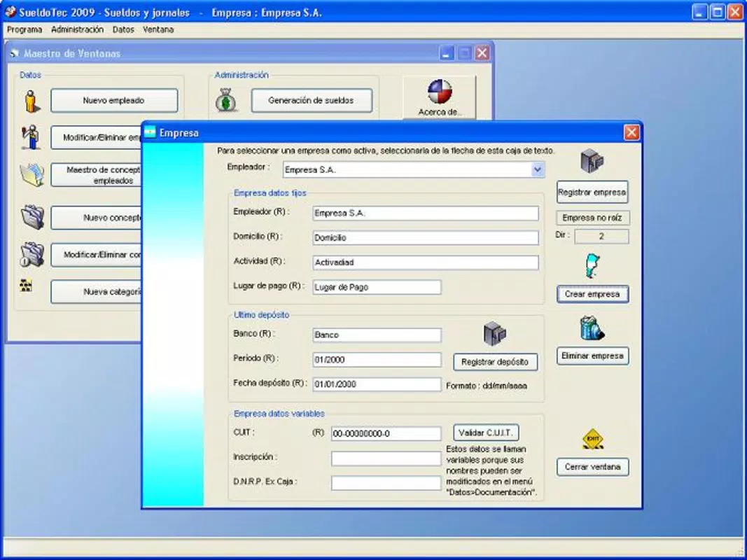Open the Datos menu
The height and width of the screenshot is (560, 747).
(123, 29)
